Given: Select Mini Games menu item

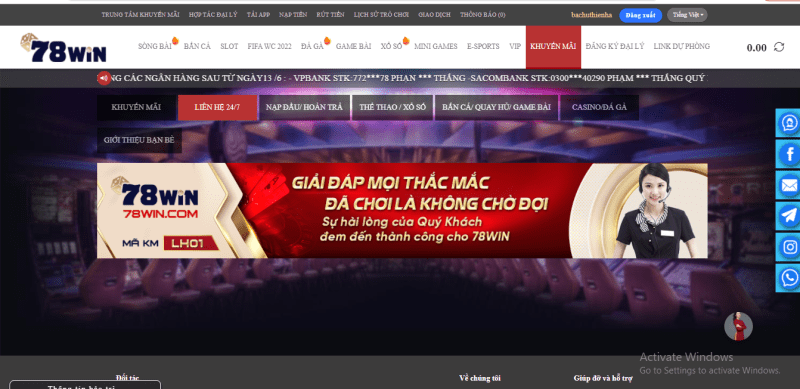Looking at the screenshot, I should pyautogui.click(x=436, y=46).
